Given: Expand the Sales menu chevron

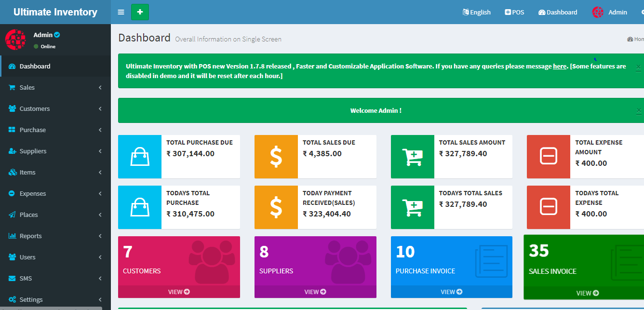Looking at the screenshot, I should pos(100,87).
